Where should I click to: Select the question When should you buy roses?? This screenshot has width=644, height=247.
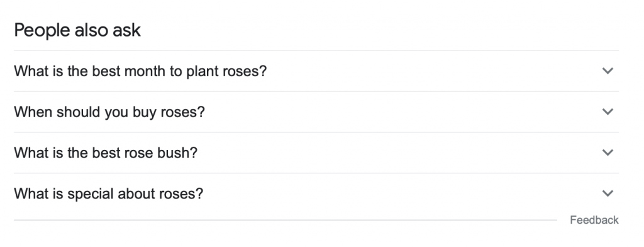coord(109,112)
